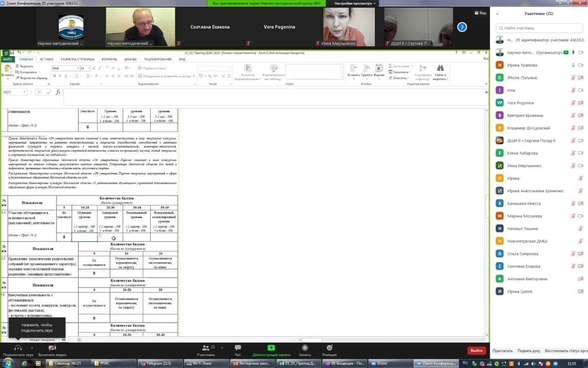This screenshot has width=588, height=368.
Task: Select participant Ольга Смирнова
Action: tap(540, 253)
